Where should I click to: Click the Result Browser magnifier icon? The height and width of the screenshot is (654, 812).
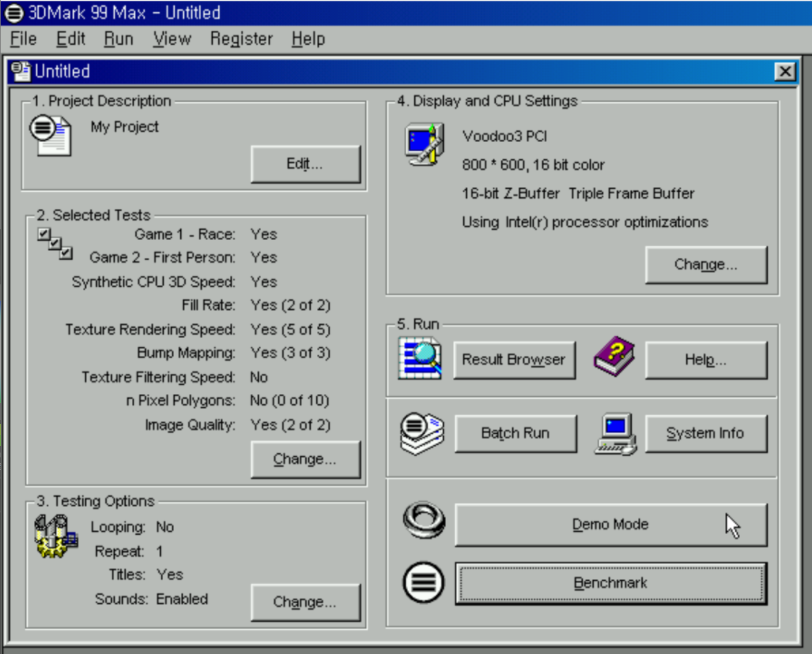pos(420,359)
